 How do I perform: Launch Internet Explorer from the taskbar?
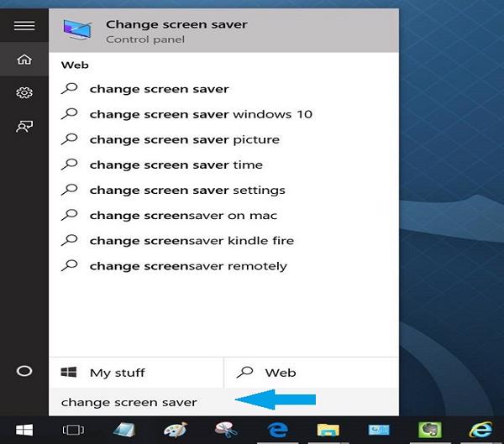[x=480, y=430]
